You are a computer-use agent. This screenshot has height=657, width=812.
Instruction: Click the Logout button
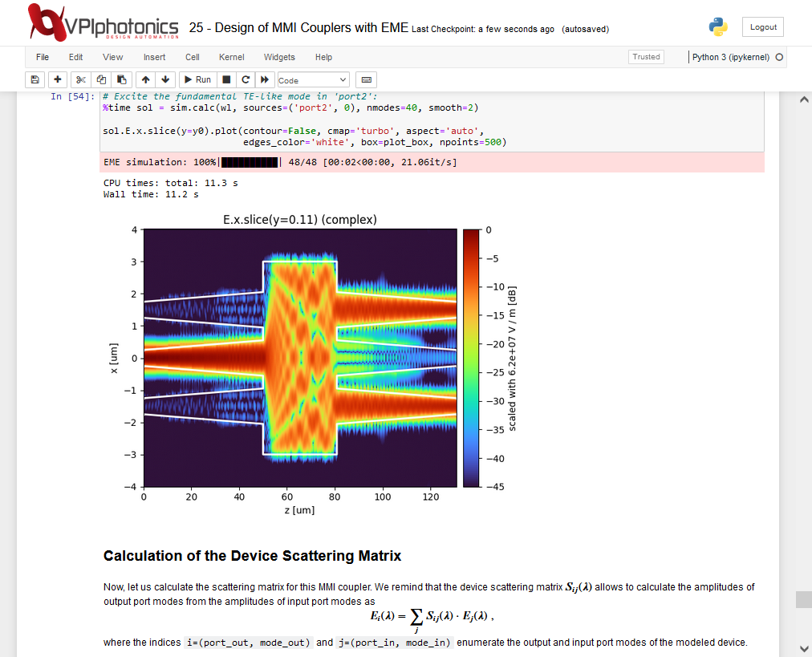point(763,27)
